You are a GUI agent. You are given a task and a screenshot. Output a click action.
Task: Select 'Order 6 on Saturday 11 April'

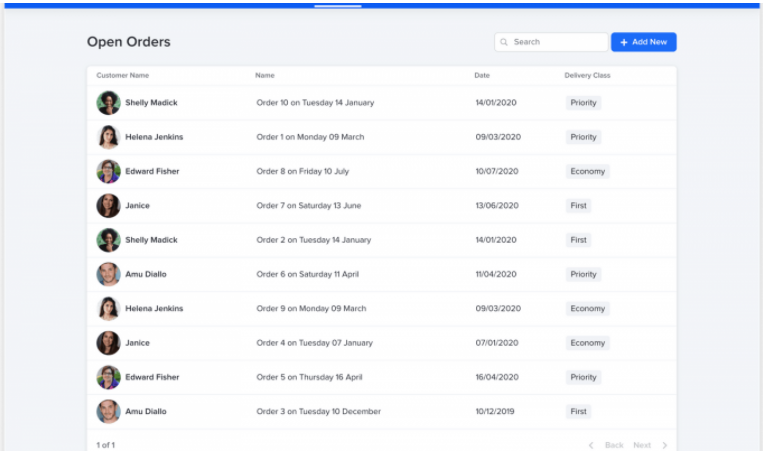click(x=308, y=274)
